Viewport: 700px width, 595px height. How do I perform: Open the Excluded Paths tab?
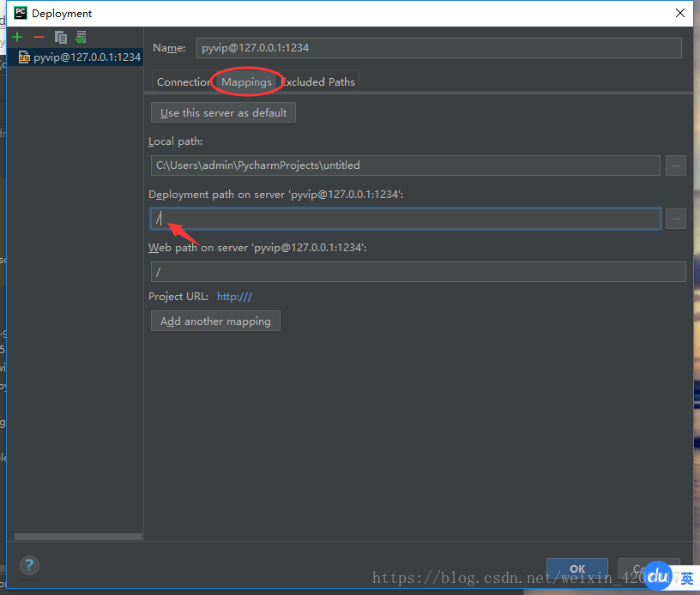(318, 82)
